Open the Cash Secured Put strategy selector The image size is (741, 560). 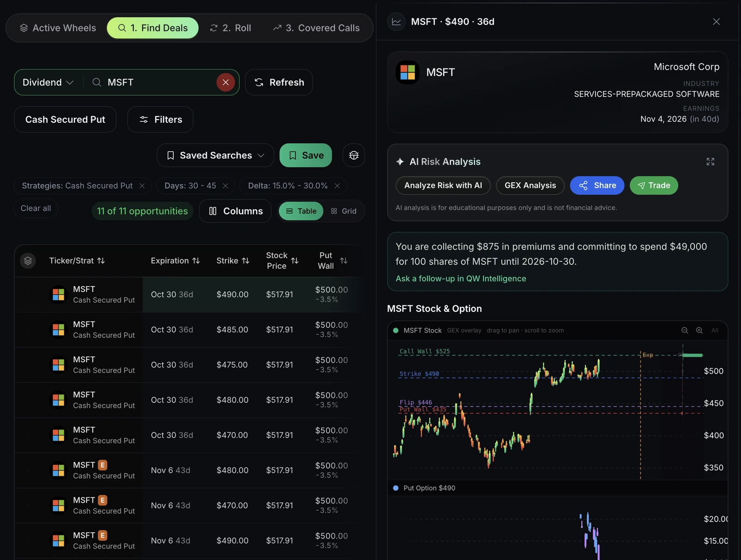(65, 119)
